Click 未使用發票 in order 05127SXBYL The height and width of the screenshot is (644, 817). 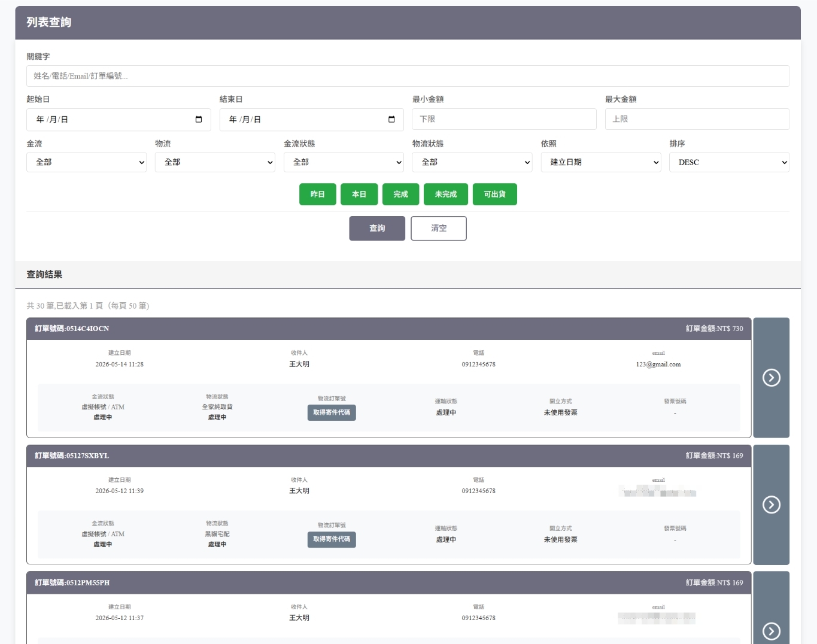561,539
